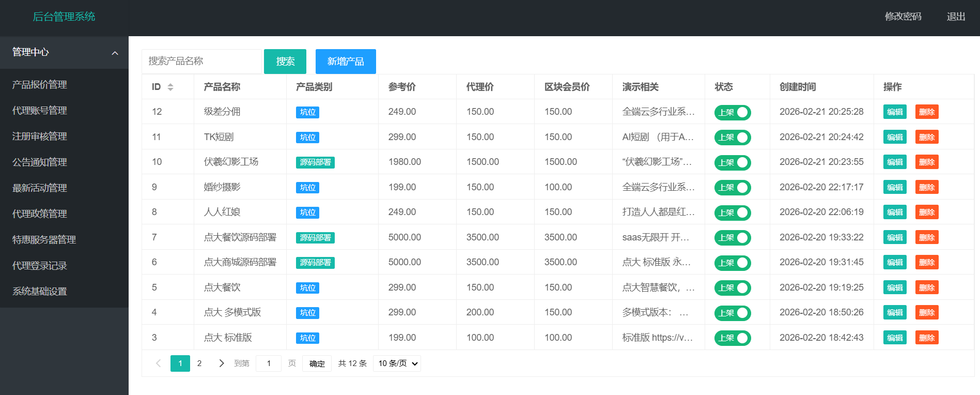
Task: Open 产品报价管理 in sidebar
Action: click(40, 84)
